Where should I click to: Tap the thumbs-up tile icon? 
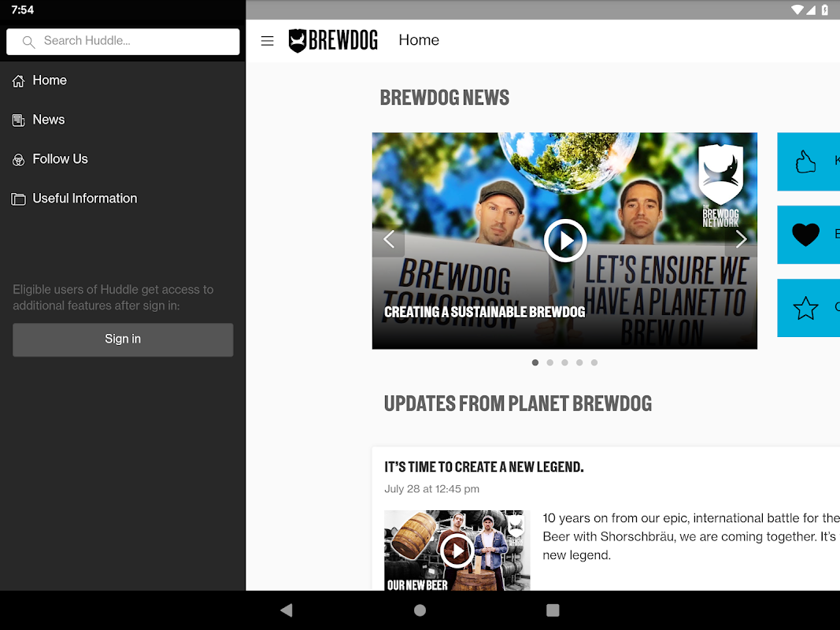pyautogui.click(x=805, y=161)
